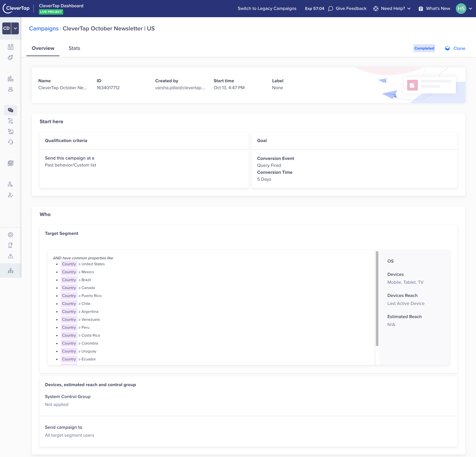Click the What's New gift icon
Screen dimensions: 476x457
[x=421, y=8]
